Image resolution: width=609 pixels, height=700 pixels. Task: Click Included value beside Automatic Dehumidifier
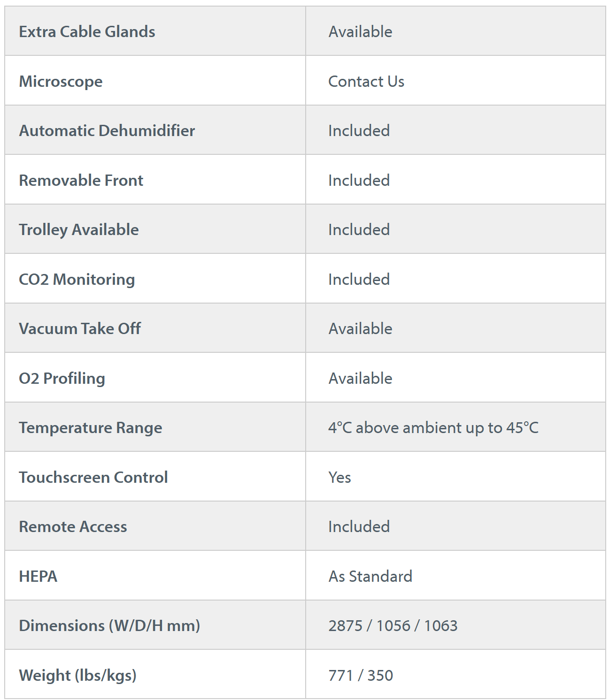pyautogui.click(x=359, y=130)
